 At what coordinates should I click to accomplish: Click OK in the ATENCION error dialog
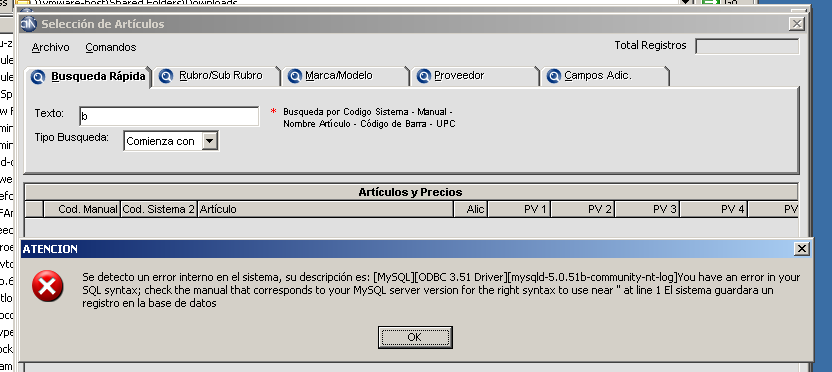pyautogui.click(x=415, y=337)
